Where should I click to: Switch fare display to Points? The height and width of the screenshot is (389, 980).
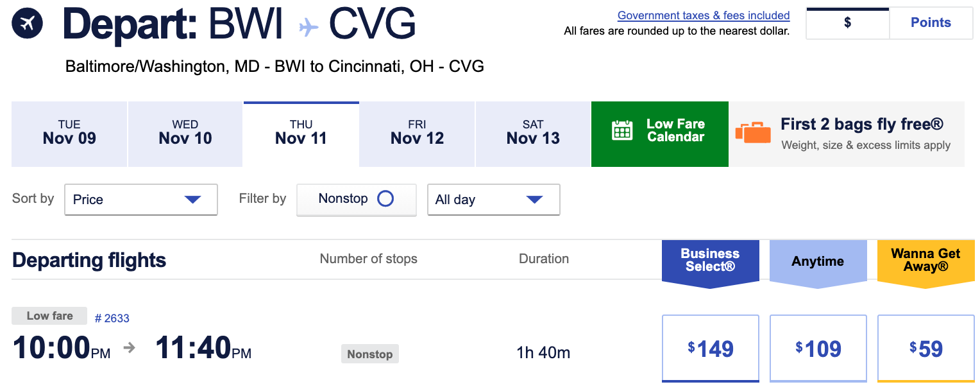coord(931,22)
